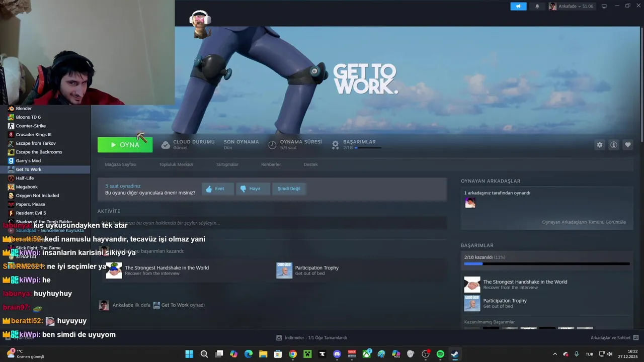Image resolution: width=644 pixels, height=362 pixels.
Task: Open File Explorer from taskbar
Action: click(x=263, y=354)
